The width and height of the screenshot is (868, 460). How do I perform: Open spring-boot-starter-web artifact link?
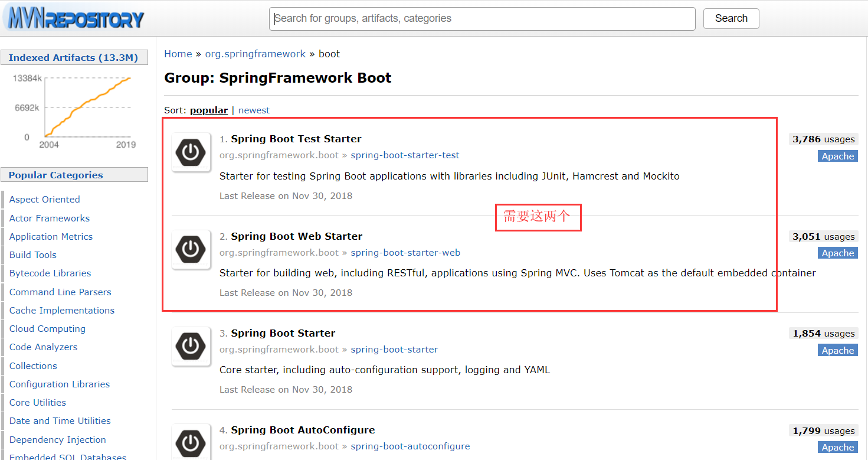click(x=405, y=253)
